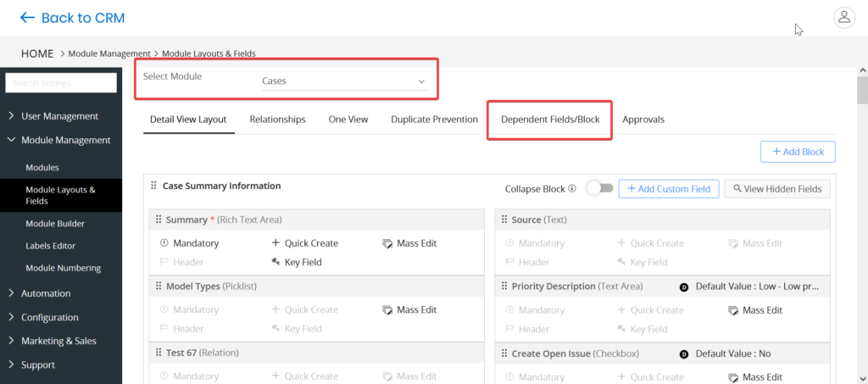Toggle Quick Create on Priority Description field

coord(650,310)
